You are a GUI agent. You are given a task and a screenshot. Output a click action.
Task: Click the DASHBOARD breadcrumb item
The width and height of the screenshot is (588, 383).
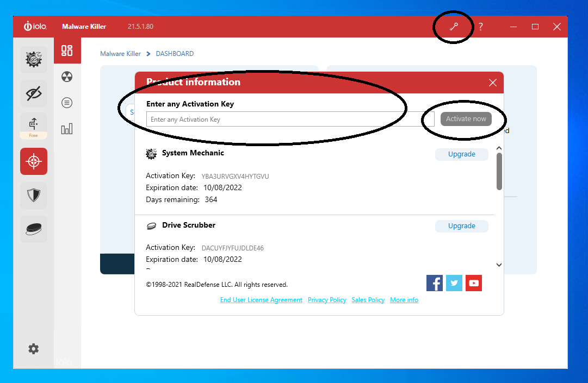tap(175, 54)
